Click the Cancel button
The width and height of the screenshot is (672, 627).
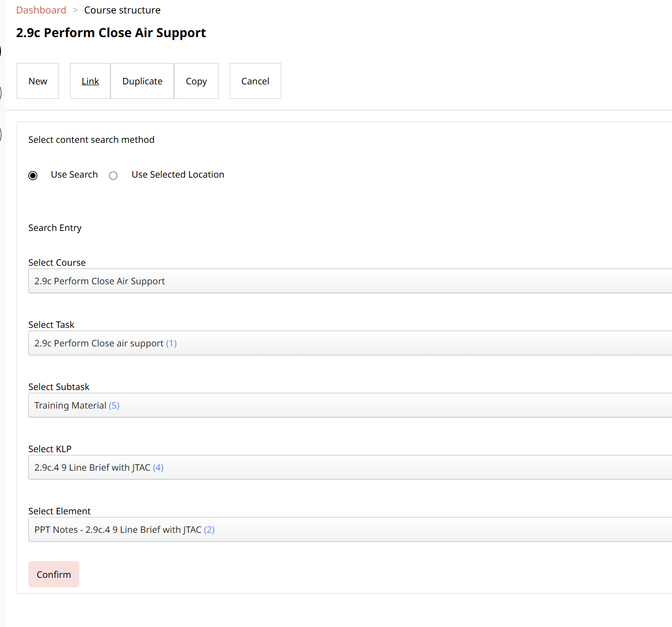coord(255,81)
